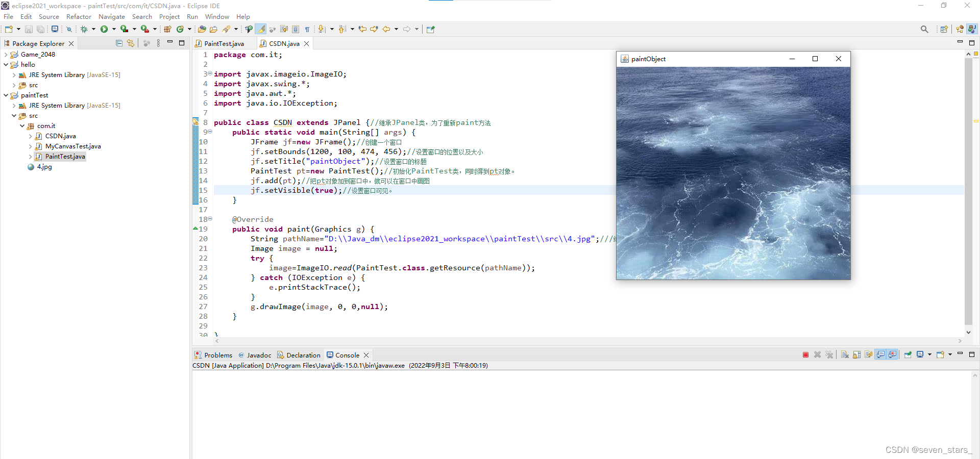Click the ocean image in paintObject window

coord(733,173)
